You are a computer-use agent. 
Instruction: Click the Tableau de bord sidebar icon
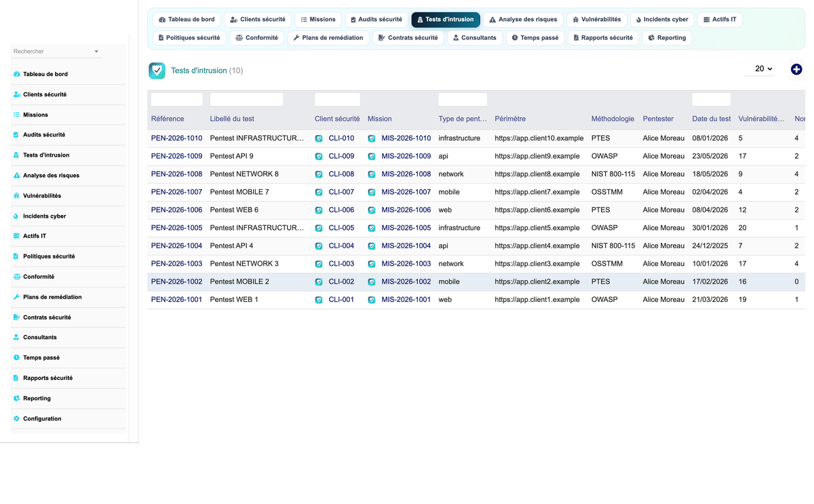coord(16,74)
